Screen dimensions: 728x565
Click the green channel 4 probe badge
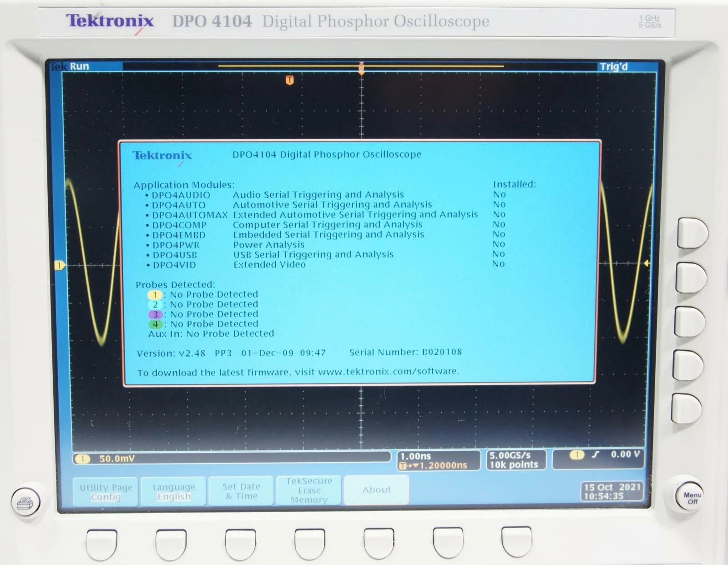point(155,324)
